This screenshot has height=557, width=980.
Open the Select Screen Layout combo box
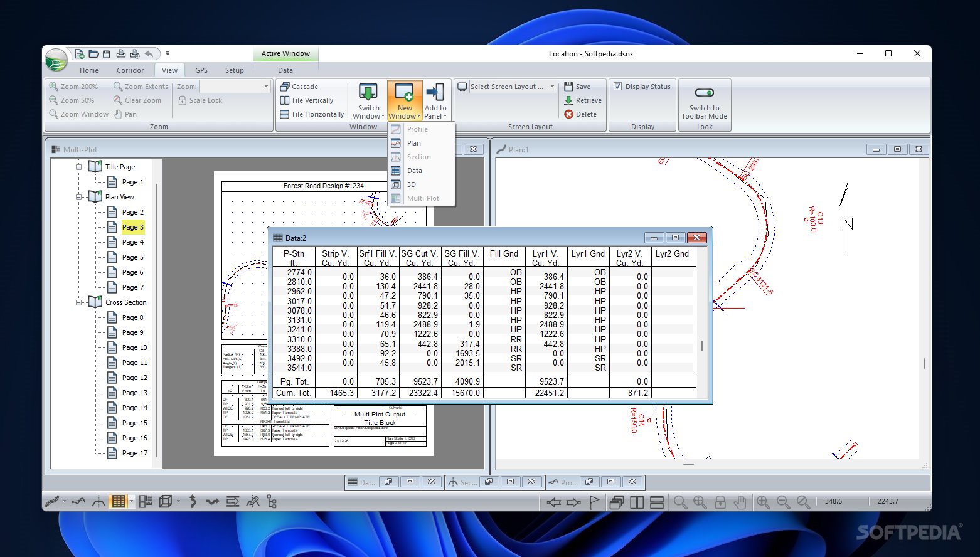click(x=513, y=87)
